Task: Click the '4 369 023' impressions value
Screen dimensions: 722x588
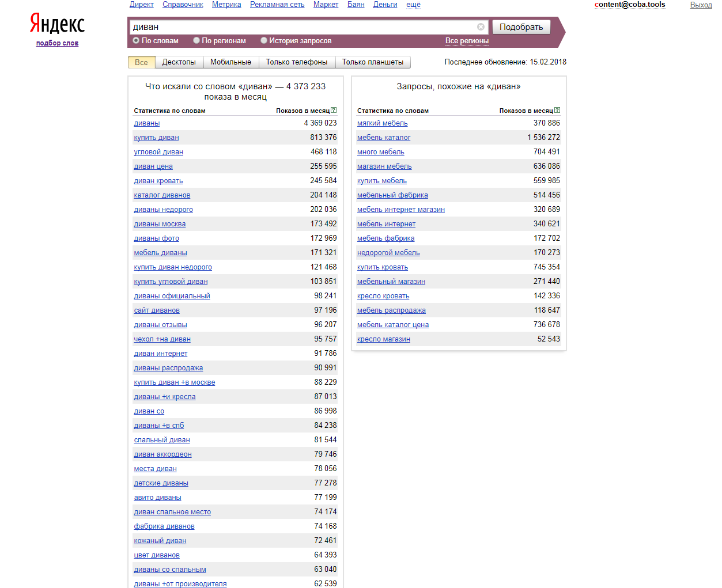Action: (x=320, y=123)
